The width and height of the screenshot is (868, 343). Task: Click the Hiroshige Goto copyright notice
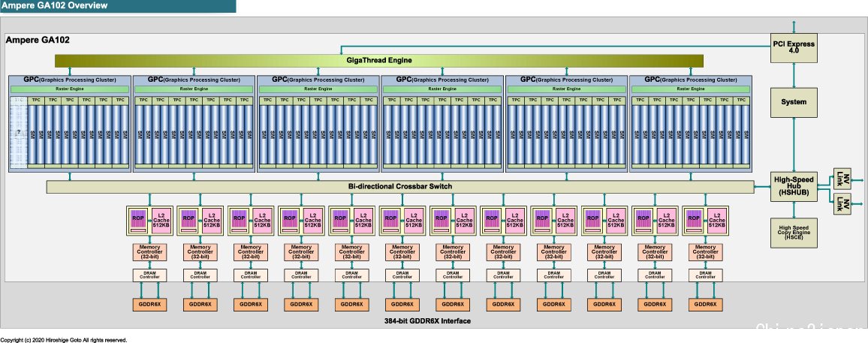tap(64, 340)
